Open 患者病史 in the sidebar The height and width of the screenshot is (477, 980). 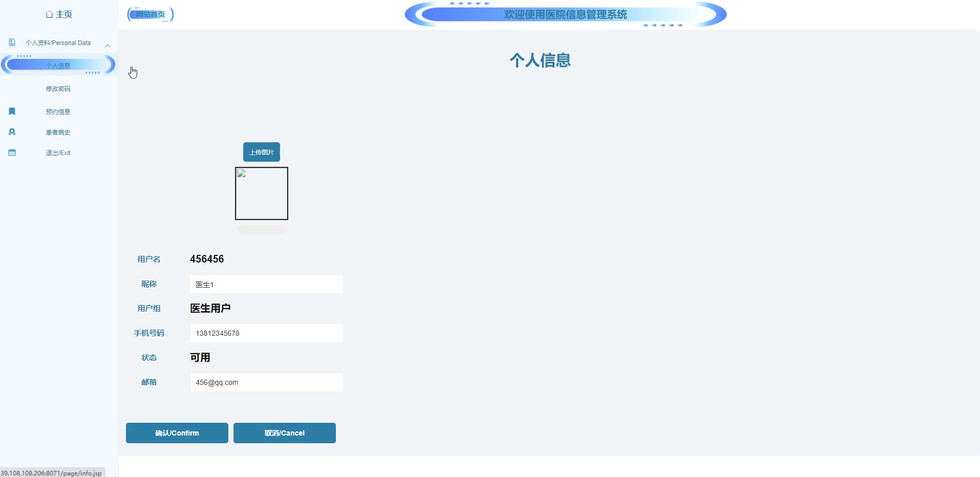(x=58, y=132)
